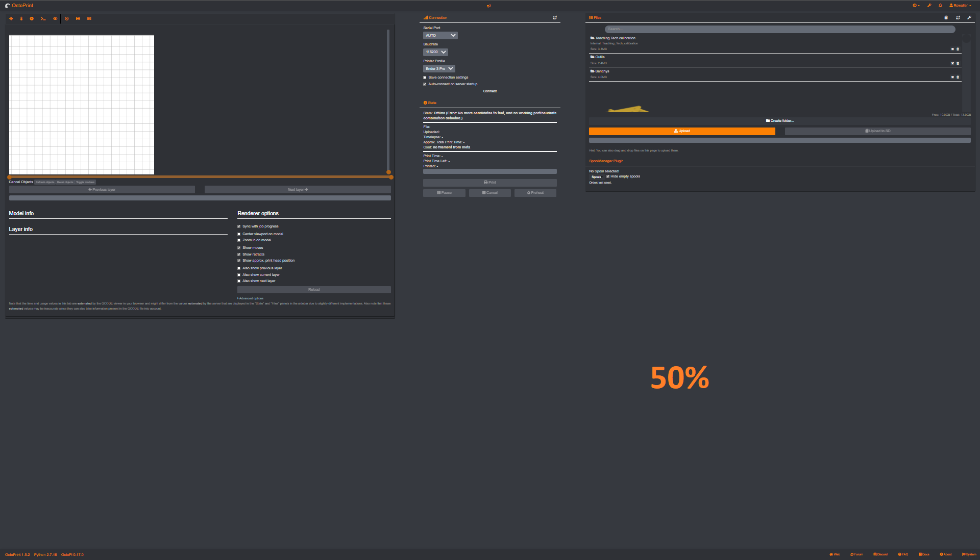Open the Timelapse film tab icon
980x560 pixels.
pyautogui.click(x=89, y=19)
